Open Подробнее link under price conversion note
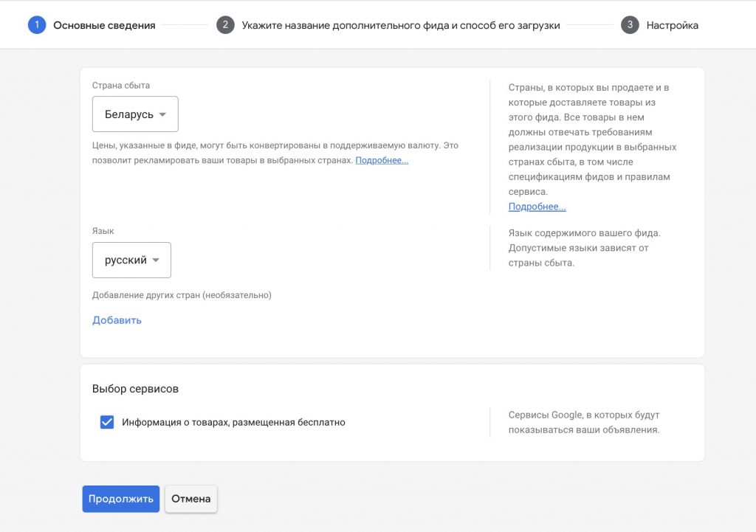Viewport: 756px width, 532px height. [x=382, y=160]
